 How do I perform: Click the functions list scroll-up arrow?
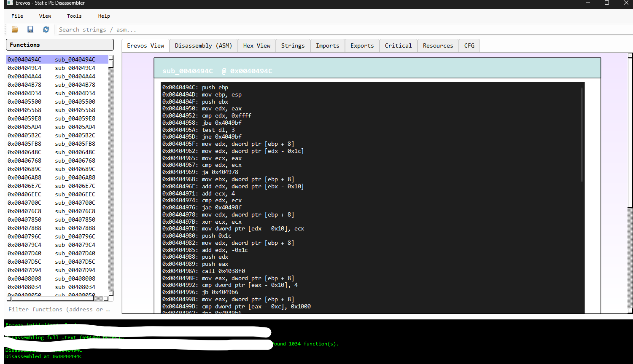click(x=111, y=58)
